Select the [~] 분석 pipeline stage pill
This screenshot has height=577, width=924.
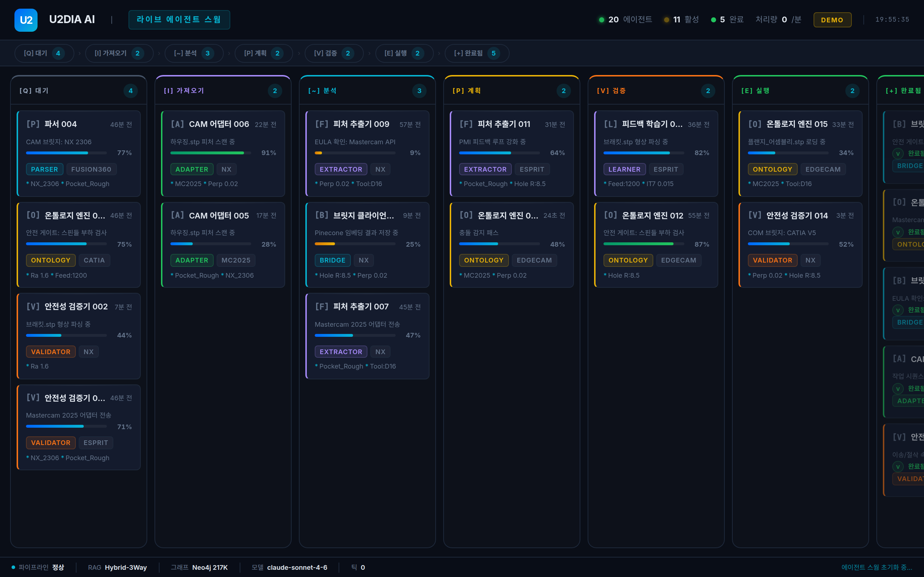click(x=193, y=53)
